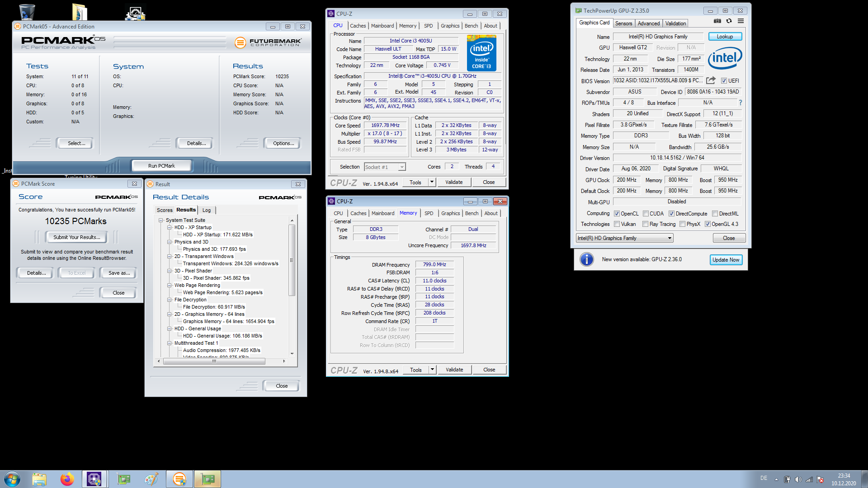Viewport: 868px width, 488px height.
Task: Click the Intel logo in GPU-Z
Action: click(x=725, y=58)
